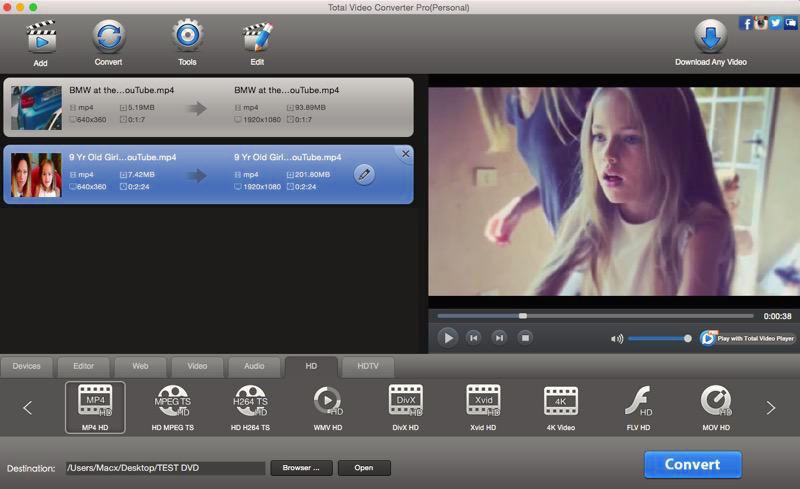This screenshot has width=800, height=489.
Task: Click the big blue Convert button
Action: tap(692, 464)
